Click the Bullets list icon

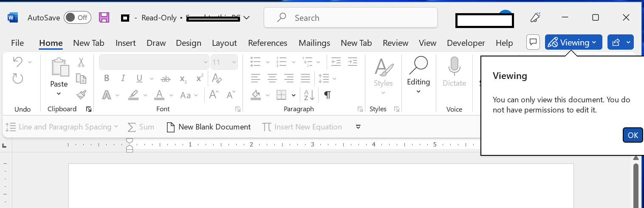(255, 62)
